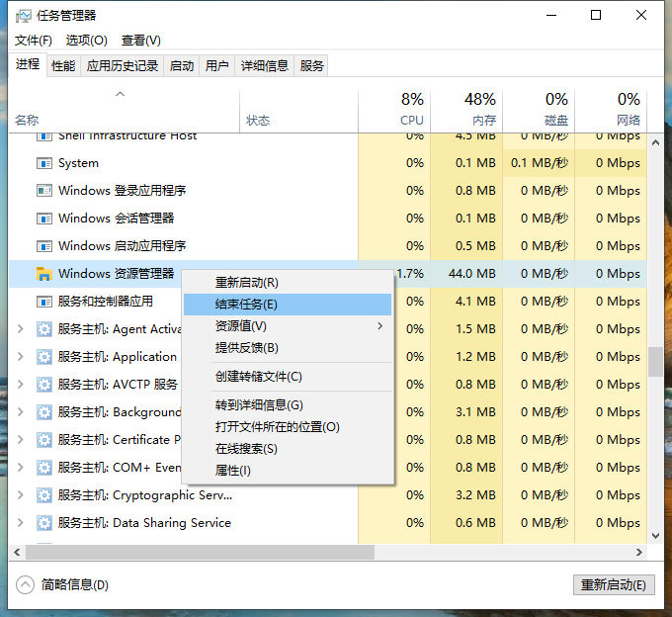Open the 详细信息 tab
The height and width of the screenshot is (617, 672).
(265, 66)
